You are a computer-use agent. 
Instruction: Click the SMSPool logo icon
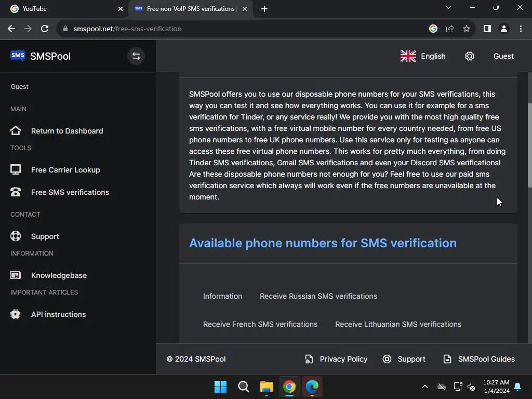18,56
